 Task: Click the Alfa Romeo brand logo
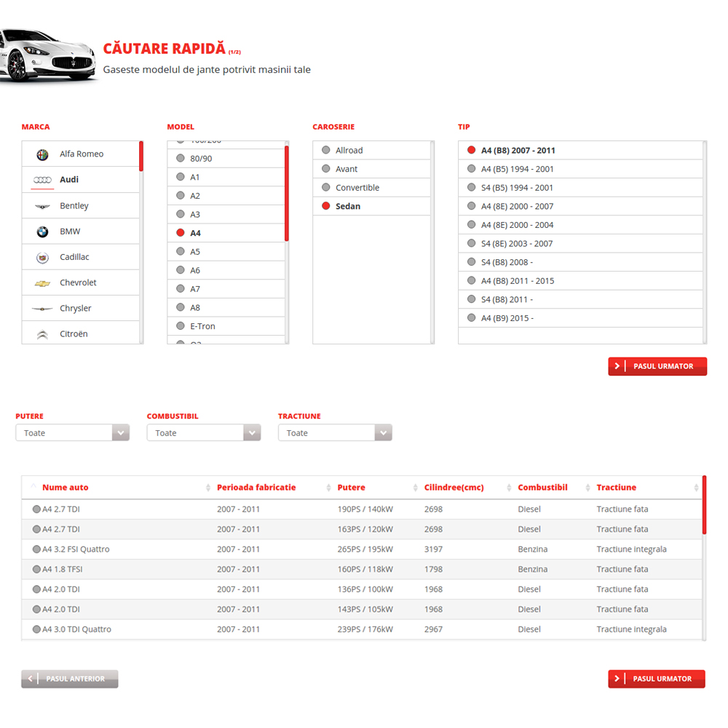pyautogui.click(x=42, y=154)
